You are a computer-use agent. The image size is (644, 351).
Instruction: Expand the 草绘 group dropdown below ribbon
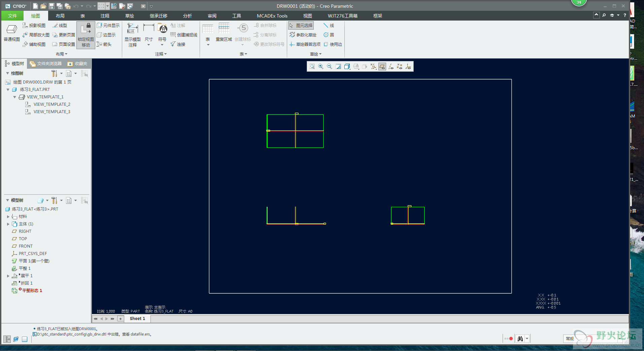click(x=316, y=54)
